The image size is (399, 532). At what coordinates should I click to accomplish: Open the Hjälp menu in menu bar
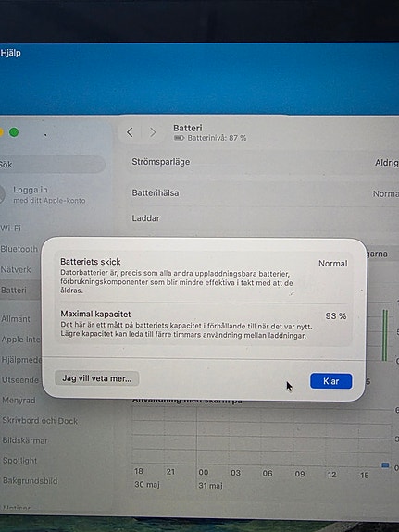[x=10, y=53]
